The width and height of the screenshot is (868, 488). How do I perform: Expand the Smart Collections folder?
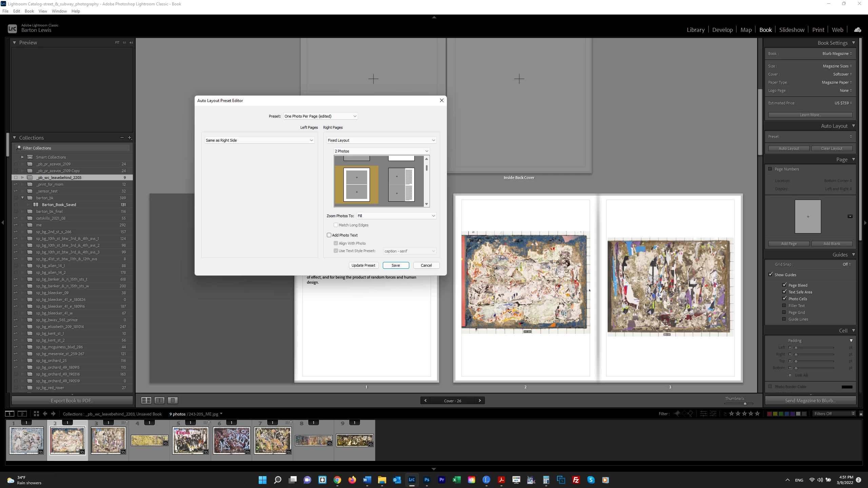tap(22, 157)
